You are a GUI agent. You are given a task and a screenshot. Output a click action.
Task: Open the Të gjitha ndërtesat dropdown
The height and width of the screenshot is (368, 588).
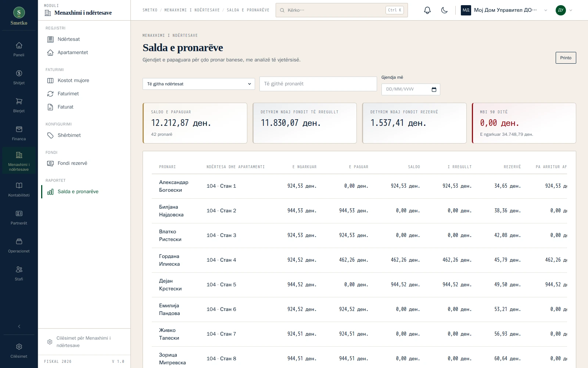click(x=199, y=84)
